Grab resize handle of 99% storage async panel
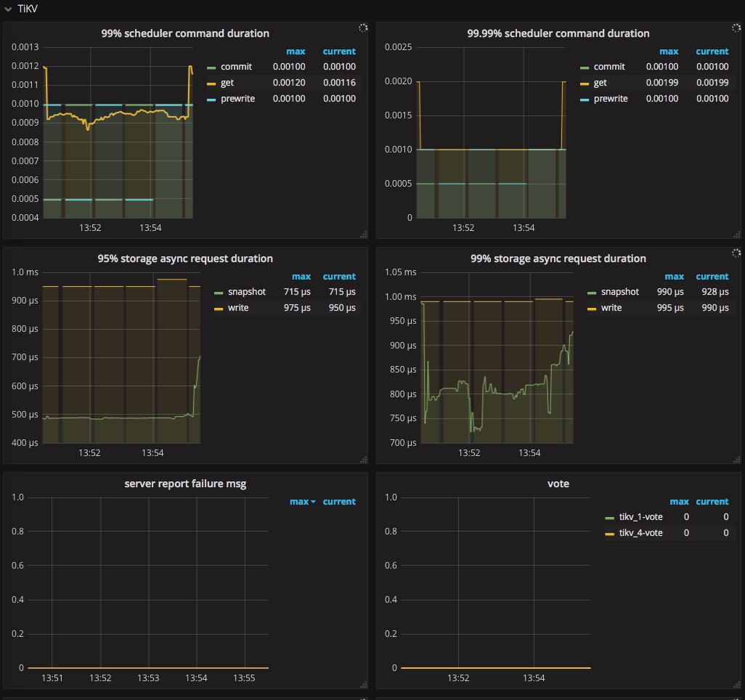Image resolution: width=745 pixels, height=700 pixels. (x=736, y=460)
